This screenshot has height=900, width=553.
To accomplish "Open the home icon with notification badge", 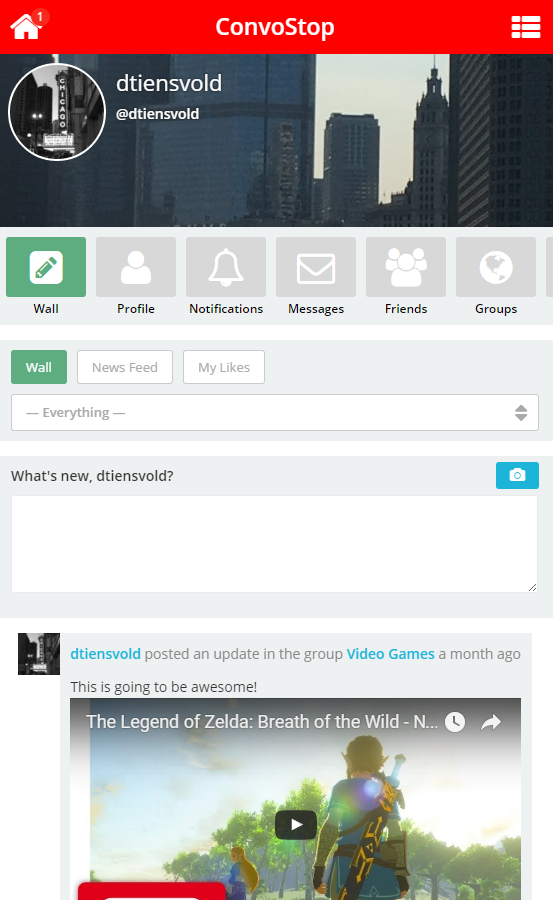I will (x=26, y=26).
